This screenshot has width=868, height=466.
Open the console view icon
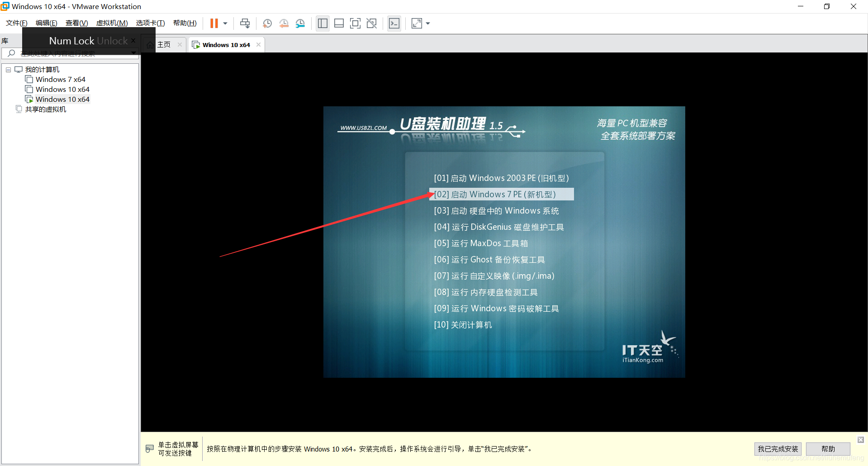pos(394,23)
